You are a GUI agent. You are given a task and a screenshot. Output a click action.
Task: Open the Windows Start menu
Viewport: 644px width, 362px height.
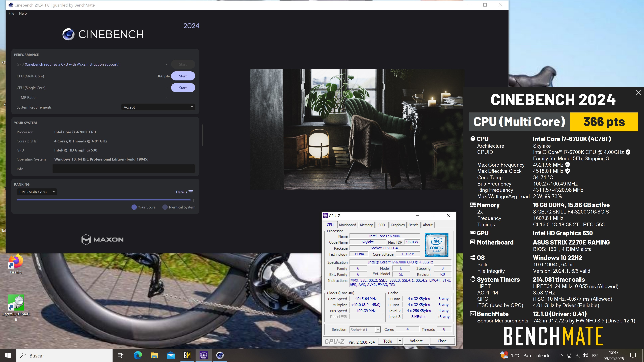click(8, 355)
